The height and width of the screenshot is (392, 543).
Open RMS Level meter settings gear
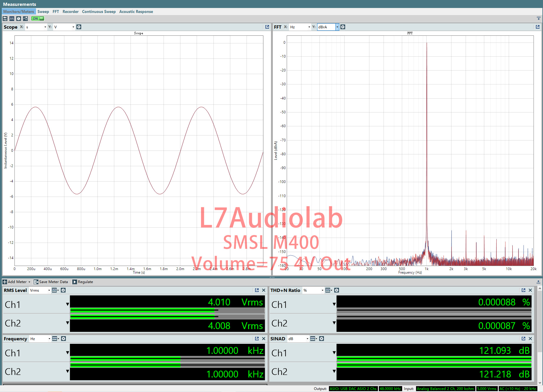[63, 290]
